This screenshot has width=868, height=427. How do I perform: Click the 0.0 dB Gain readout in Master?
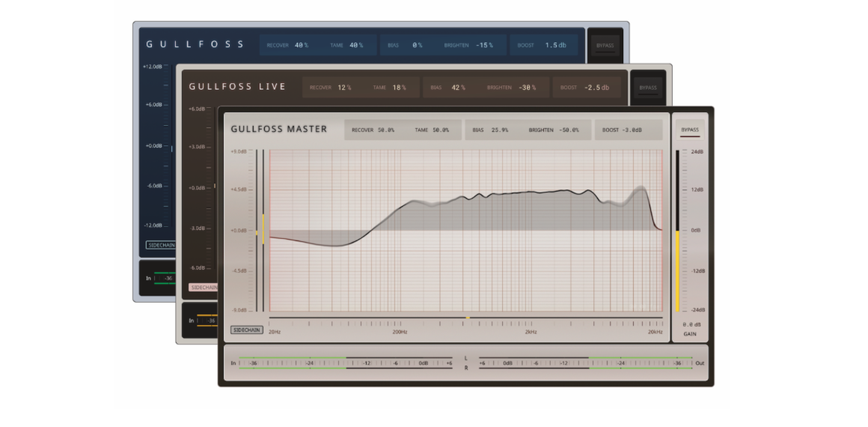coord(689,324)
